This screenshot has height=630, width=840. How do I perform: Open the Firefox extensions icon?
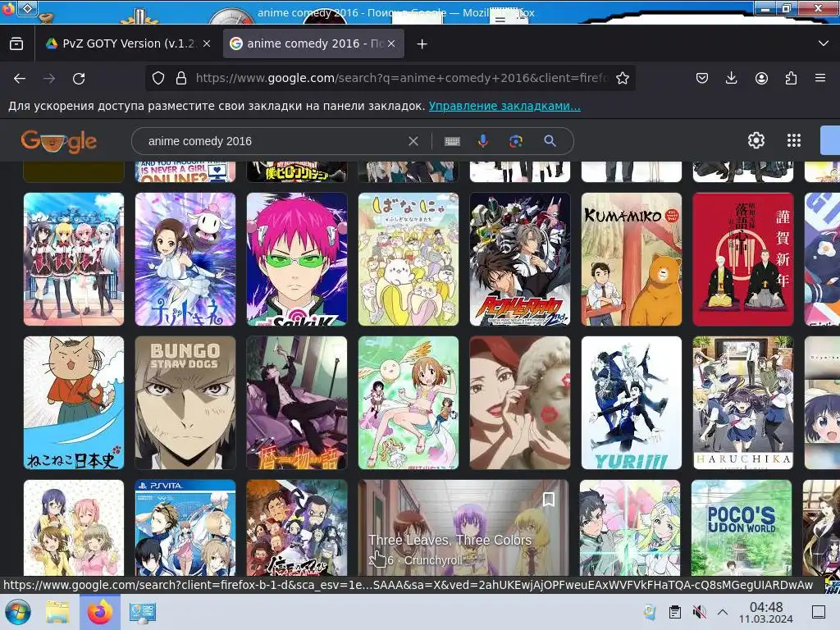(x=791, y=78)
